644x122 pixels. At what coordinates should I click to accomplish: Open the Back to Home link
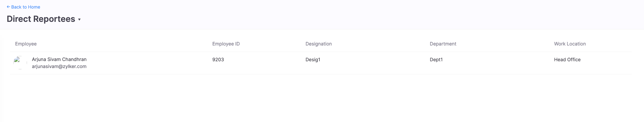click(x=25, y=7)
